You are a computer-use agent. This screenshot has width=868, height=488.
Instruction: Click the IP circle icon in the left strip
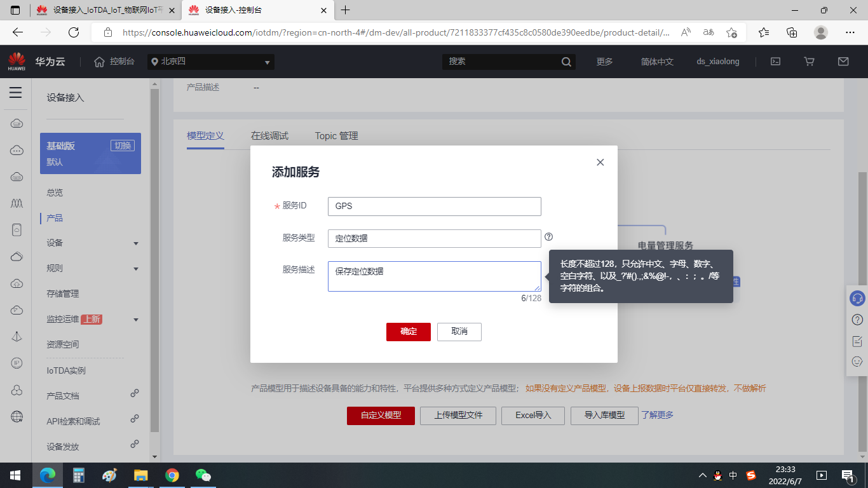coord(17,363)
